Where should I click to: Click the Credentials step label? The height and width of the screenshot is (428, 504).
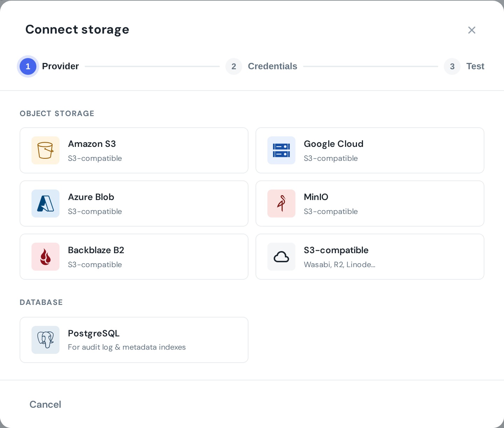(272, 66)
